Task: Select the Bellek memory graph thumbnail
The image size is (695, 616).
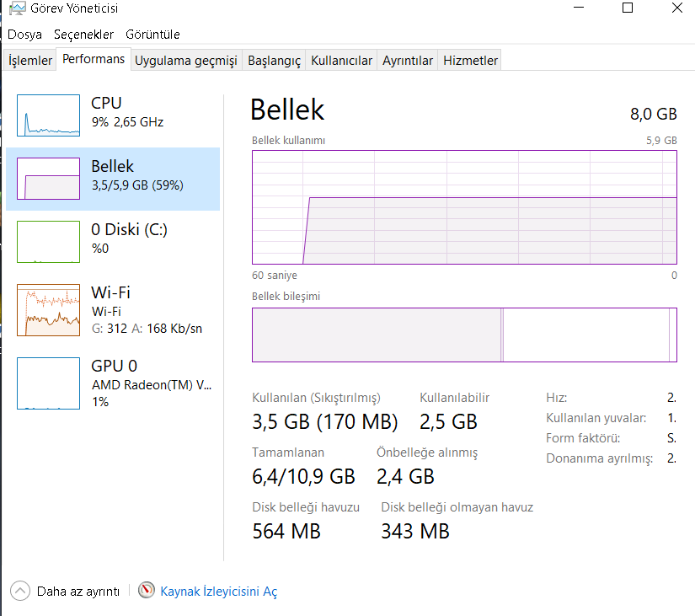Action: click(48, 179)
